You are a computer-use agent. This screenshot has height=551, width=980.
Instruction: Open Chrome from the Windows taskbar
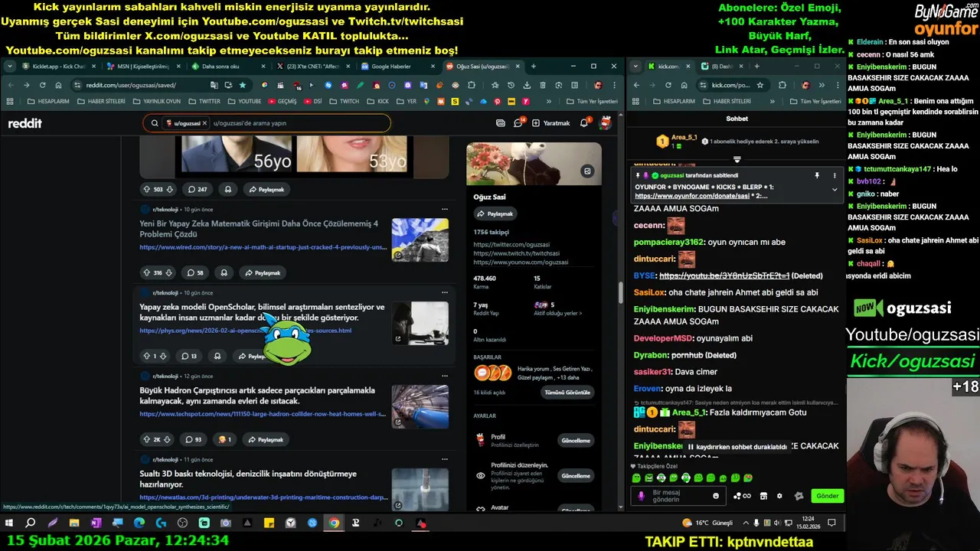(334, 523)
